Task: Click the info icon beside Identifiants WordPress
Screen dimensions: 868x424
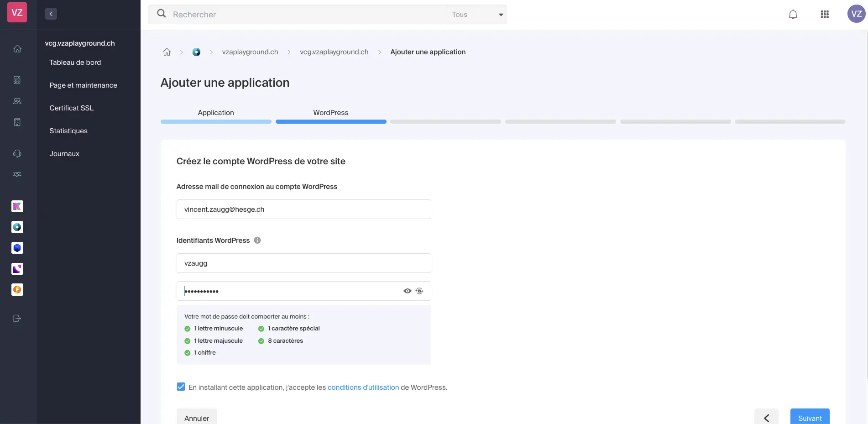Action: (x=257, y=241)
